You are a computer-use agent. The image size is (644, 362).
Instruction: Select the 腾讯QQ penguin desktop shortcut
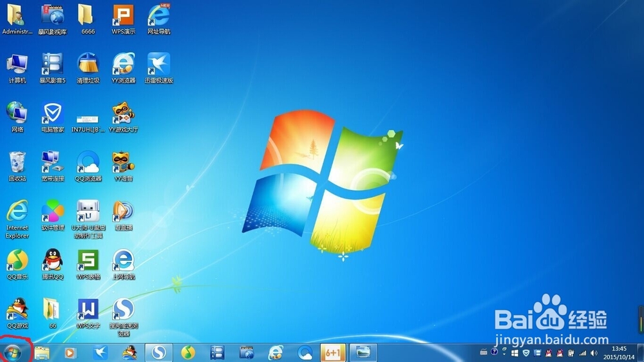53,264
